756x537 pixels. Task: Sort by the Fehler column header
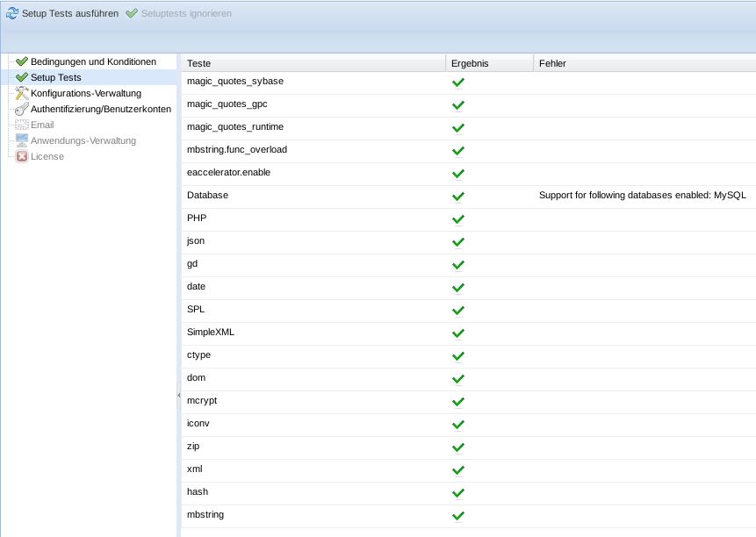pyautogui.click(x=644, y=63)
